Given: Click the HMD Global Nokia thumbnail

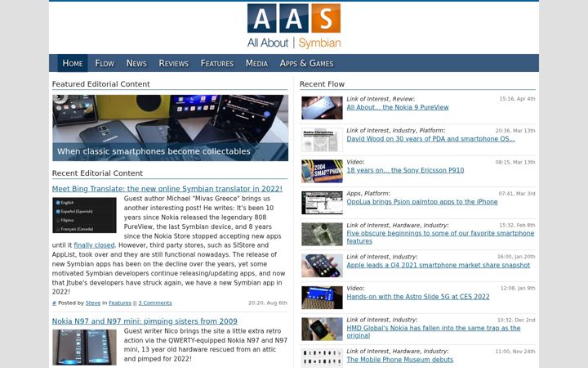Looking at the screenshot, I should coord(322,329).
